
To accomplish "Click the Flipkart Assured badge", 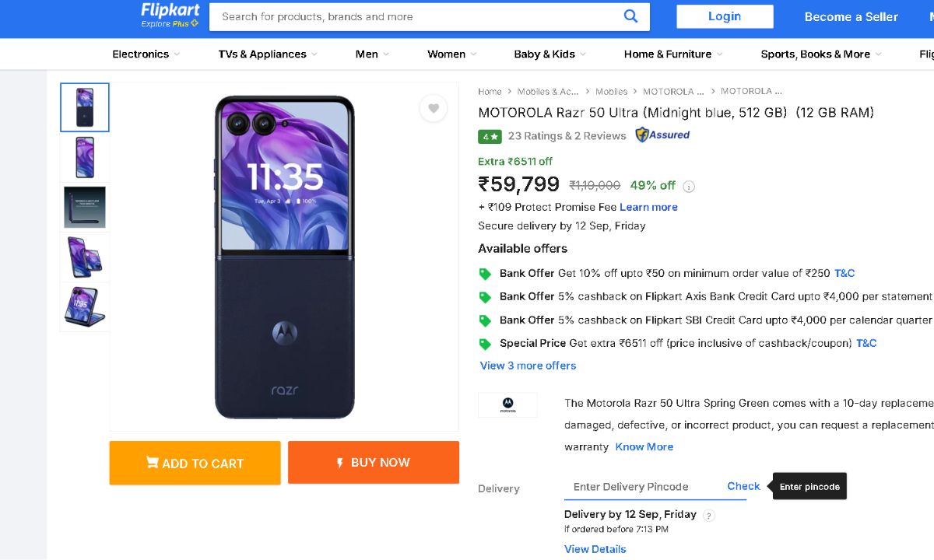I will click(x=662, y=135).
